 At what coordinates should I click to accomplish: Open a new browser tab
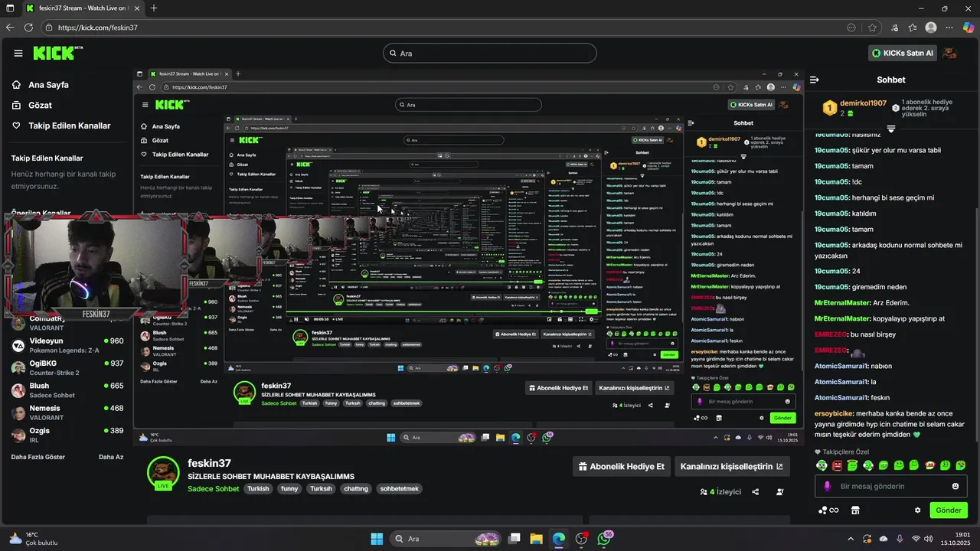tap(154, 8)
